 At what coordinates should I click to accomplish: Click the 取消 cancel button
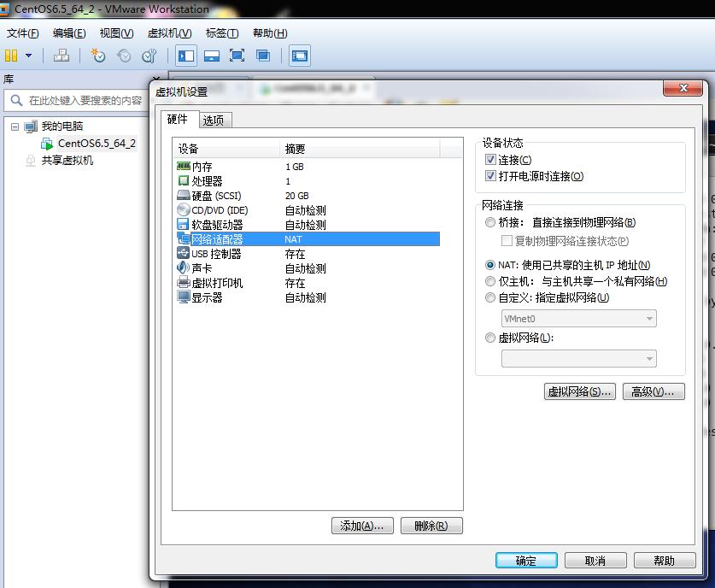595,561
